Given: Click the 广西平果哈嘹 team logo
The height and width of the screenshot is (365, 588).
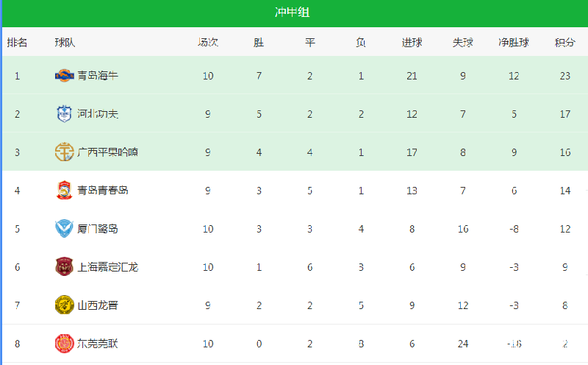Looking at the screenshot, I should coord(64,152).
